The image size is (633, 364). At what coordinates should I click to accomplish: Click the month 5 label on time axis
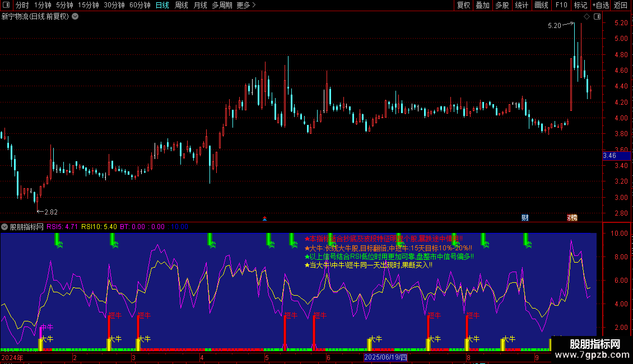[267, 357]
